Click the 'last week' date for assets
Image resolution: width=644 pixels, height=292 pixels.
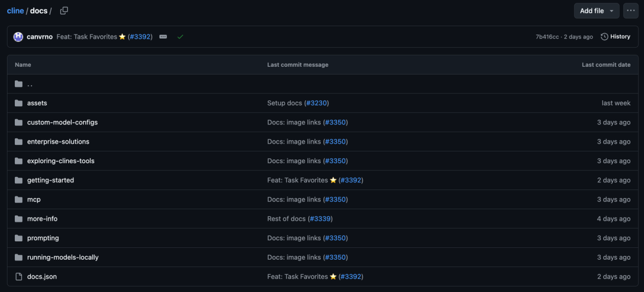click(x=616, y=103)
